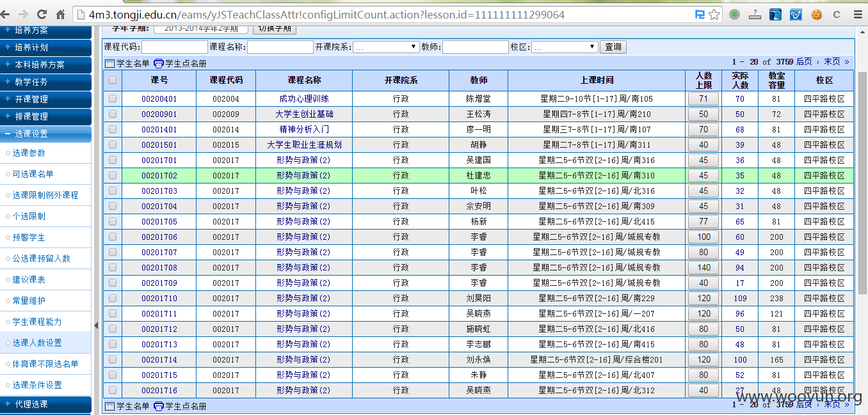Screen dimensions: 868x415
Task: Tick the checkbox for course 00201705
Action: [x=113, y=221]
